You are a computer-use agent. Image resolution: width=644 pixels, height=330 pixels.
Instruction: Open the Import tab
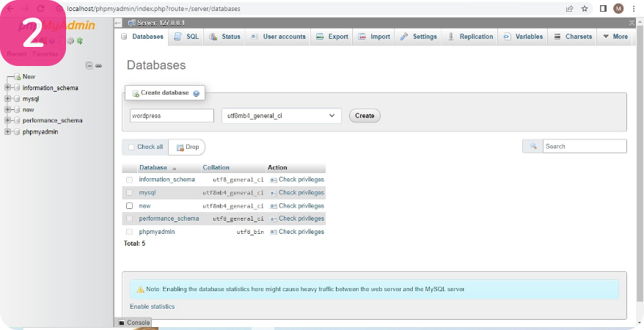click(374, 37)
